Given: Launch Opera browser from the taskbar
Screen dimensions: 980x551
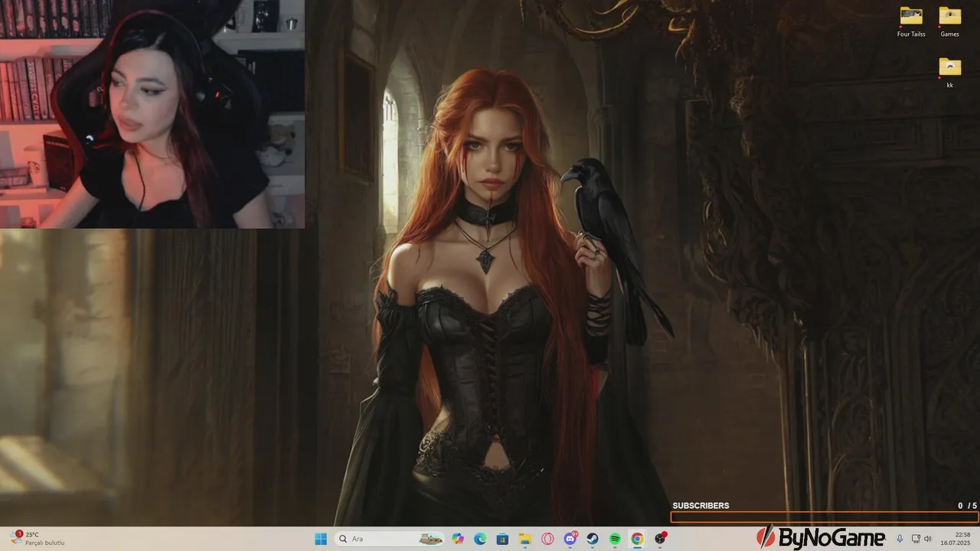Looking at the screenshot, I should point(547,539).
